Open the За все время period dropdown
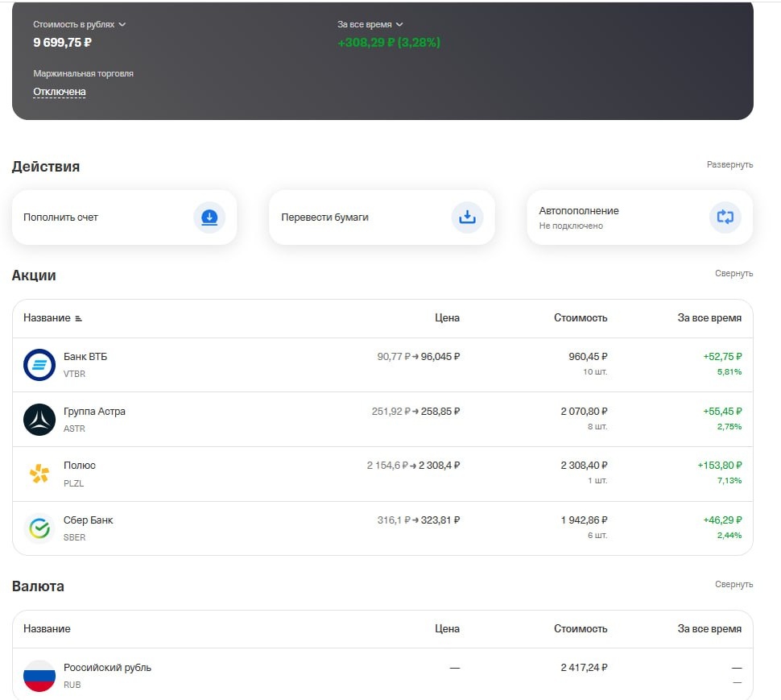This screenshot has height=700, width=781. (x=370, y=24)
